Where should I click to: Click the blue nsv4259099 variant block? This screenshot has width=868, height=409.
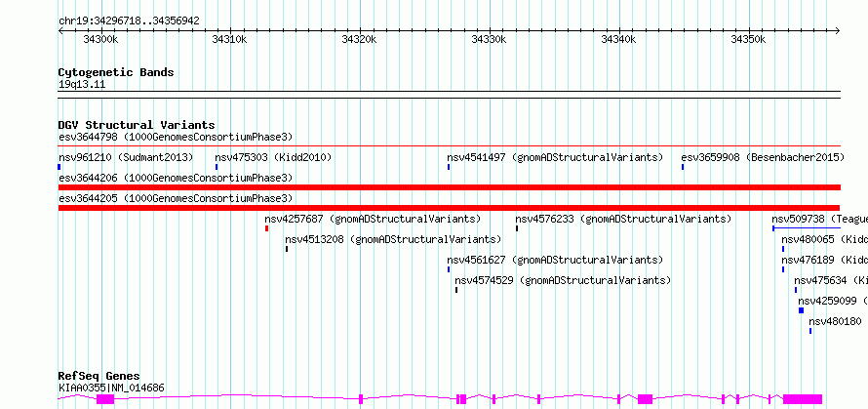coord(801,310)
